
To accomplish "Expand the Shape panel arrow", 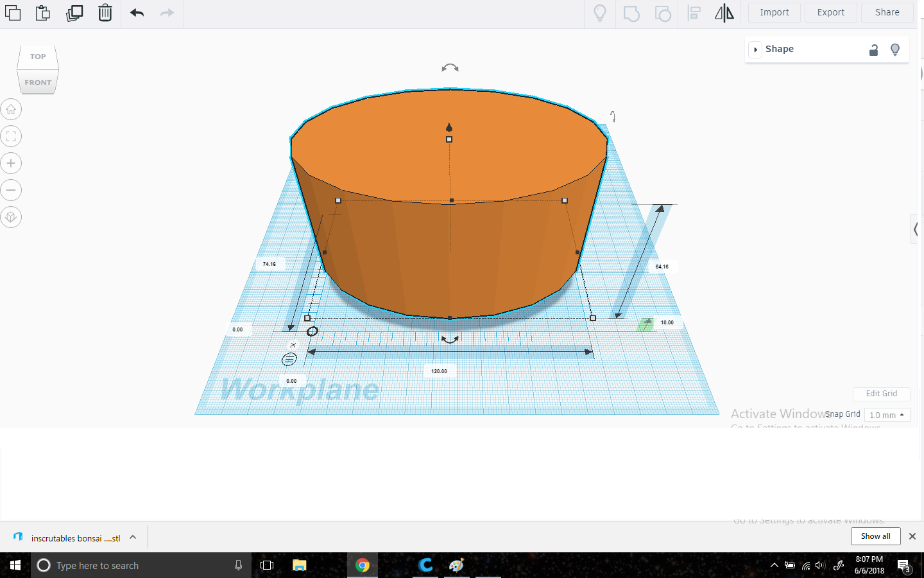I will [756, 49].
